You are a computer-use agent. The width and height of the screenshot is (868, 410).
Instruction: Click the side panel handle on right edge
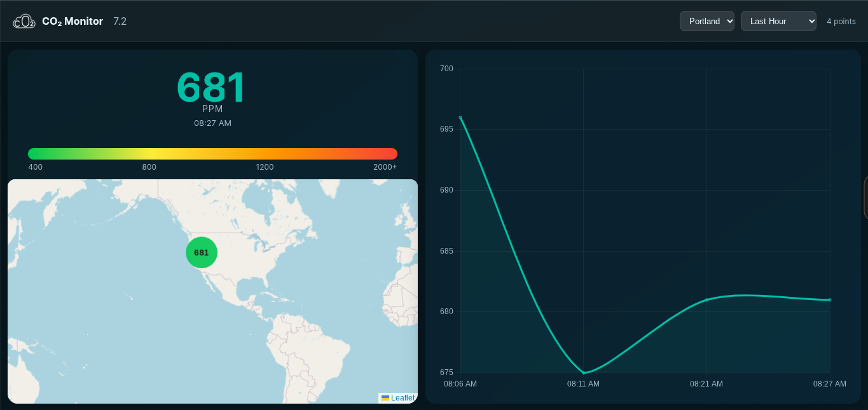click(865, 198)
